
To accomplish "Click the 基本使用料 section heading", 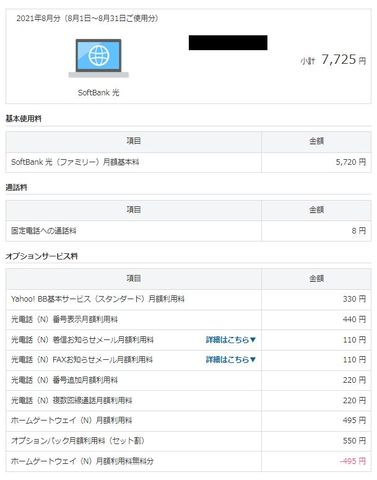I will click(23, 118).
